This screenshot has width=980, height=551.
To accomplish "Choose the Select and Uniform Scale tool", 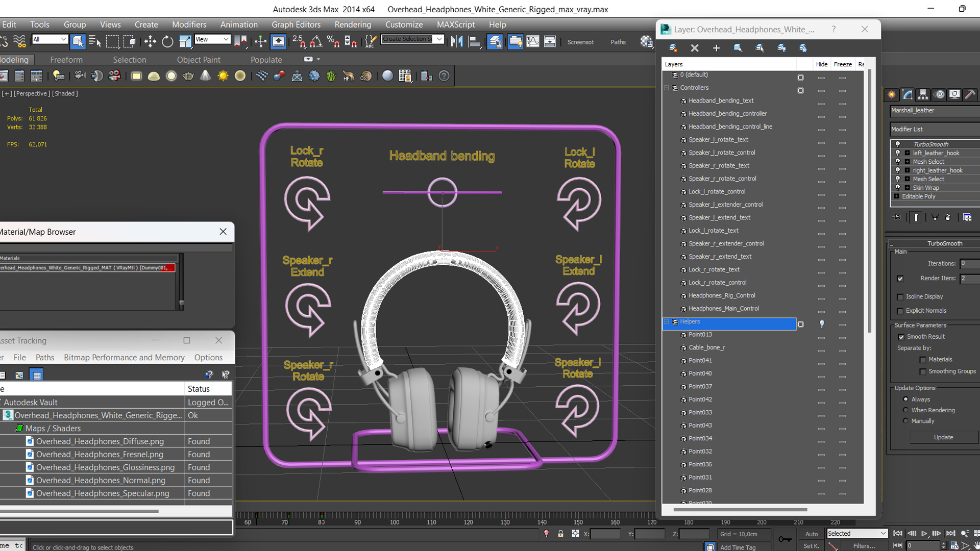I will 185,41.
